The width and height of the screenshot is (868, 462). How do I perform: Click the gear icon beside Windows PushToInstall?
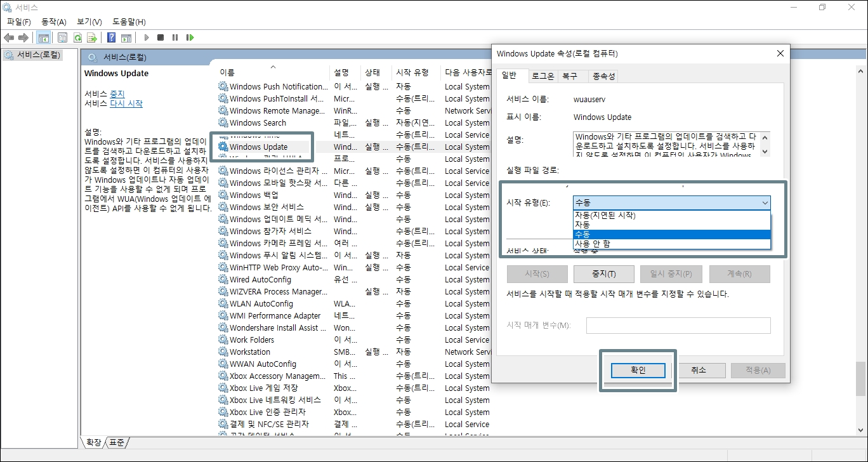point(223,98)
